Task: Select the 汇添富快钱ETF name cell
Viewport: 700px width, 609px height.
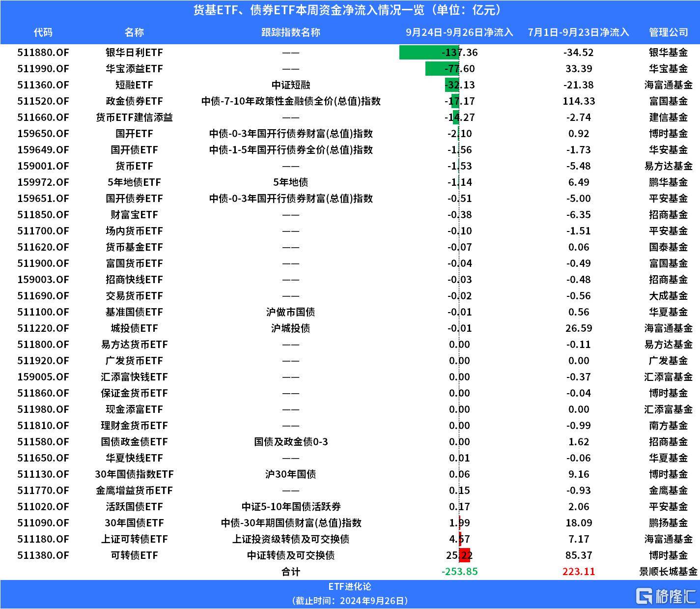Action: [134, 377]
